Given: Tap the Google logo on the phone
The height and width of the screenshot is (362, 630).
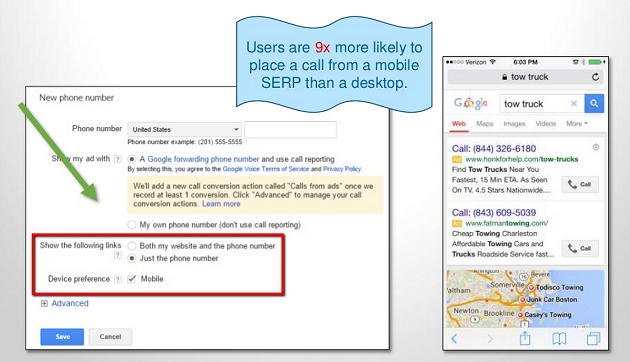Looking at the screenshot, I should [x=470, y=103].
